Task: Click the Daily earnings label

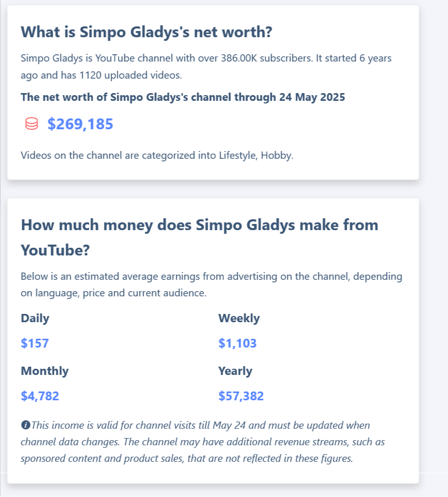Action: tap(35, 318)
